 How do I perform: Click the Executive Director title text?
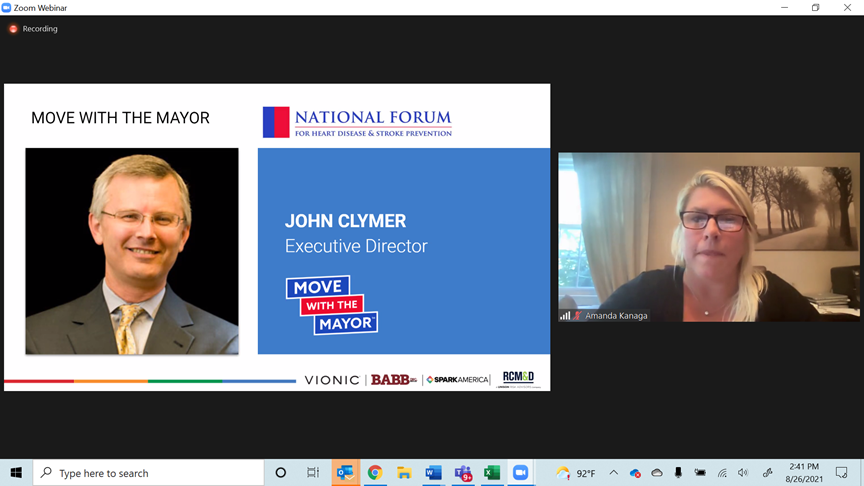click(356, 246)
